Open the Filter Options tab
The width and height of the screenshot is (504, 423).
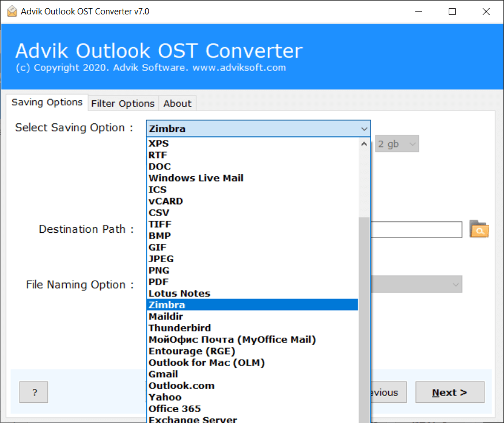[x=123, y=104]
